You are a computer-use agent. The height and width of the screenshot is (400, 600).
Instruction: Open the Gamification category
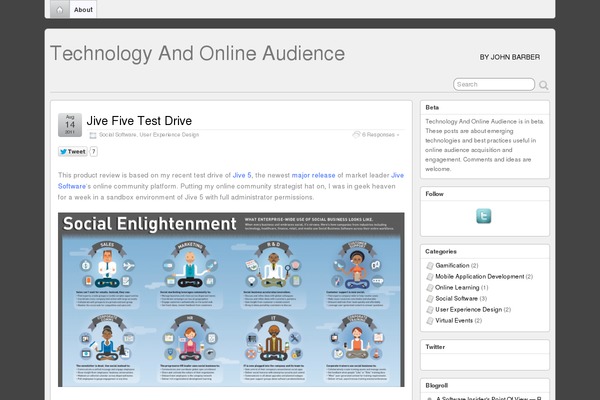click(x=452, y=265)
